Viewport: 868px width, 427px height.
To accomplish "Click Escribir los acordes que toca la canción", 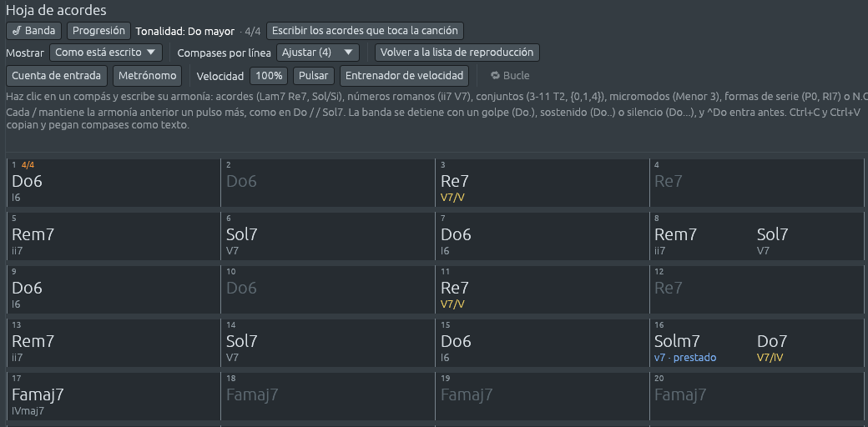I will click(x=365, y=31).
